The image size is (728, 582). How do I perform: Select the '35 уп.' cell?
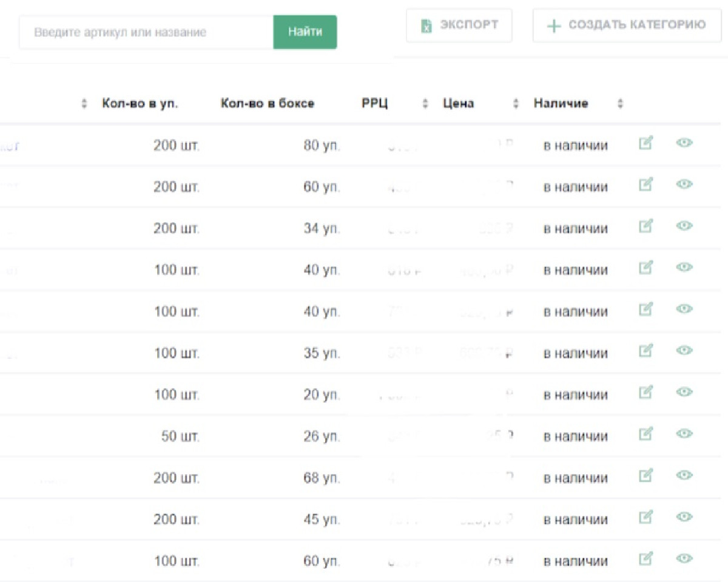322,354
